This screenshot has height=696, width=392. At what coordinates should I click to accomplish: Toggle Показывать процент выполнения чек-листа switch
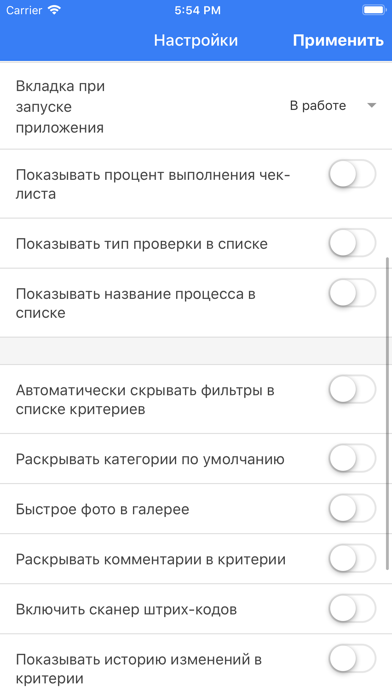(352, 174)
